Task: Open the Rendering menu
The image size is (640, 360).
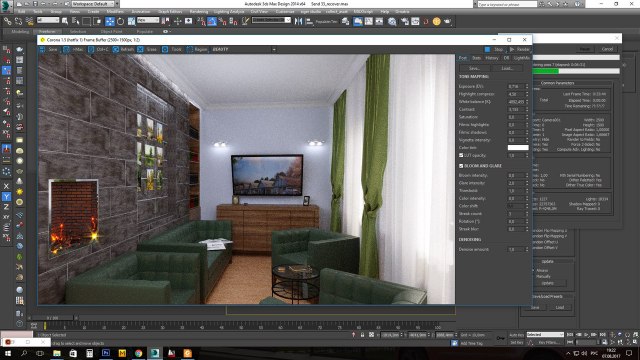Action: (x=199, y=12)
